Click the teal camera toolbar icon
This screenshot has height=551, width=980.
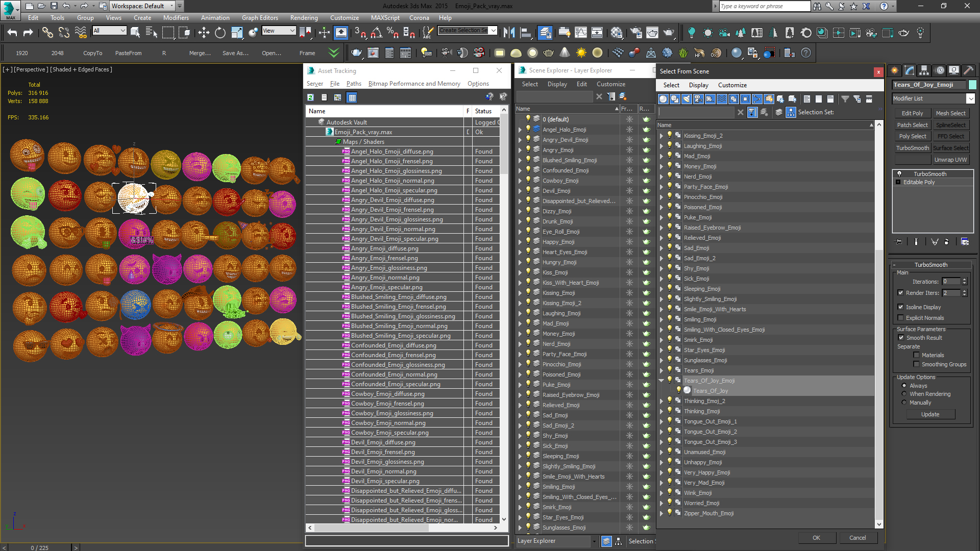[724, 33]
